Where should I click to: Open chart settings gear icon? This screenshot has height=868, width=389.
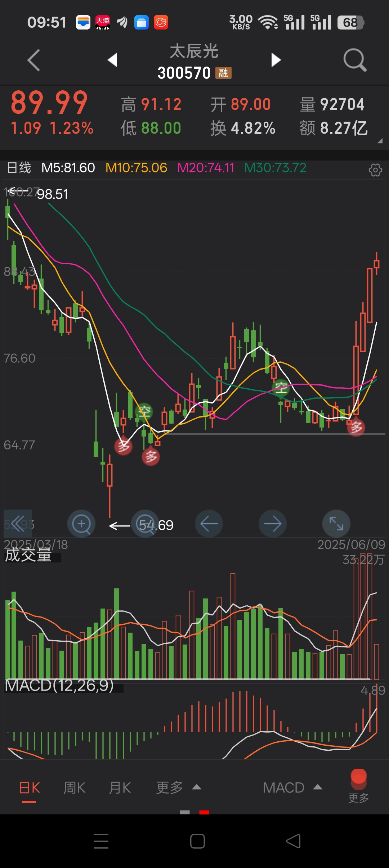(375, 169)
